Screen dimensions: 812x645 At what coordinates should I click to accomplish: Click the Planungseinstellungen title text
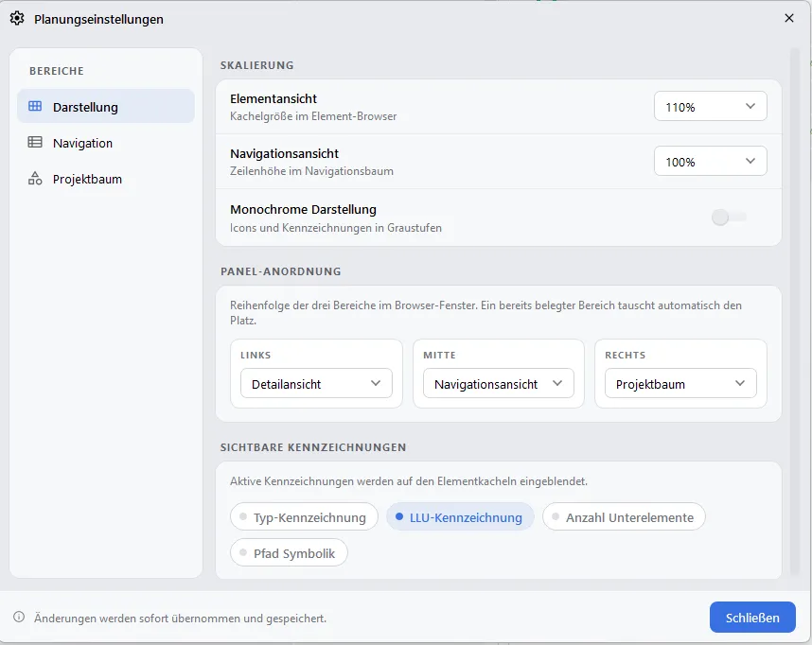point(99,19)
